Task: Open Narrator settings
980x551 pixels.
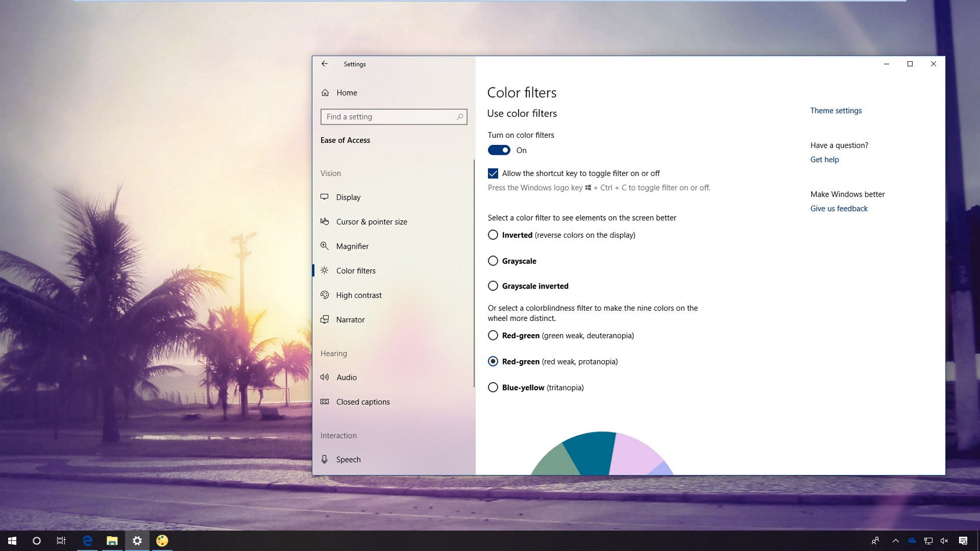Action: [x=350, y=319]
